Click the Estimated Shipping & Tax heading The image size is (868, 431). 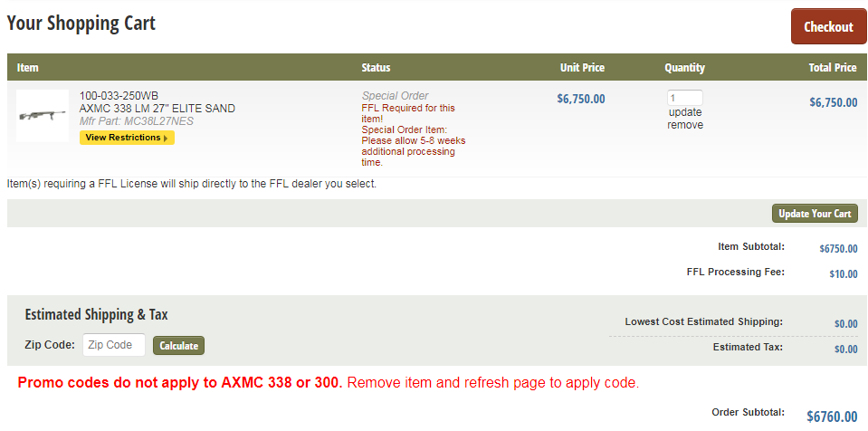tap(96, 315)
